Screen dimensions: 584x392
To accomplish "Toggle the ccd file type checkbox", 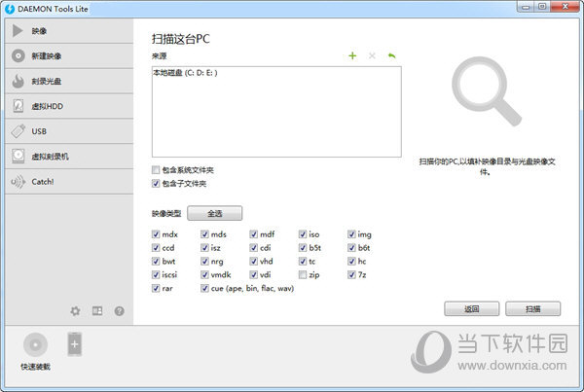I will click(x=156, y=248).
